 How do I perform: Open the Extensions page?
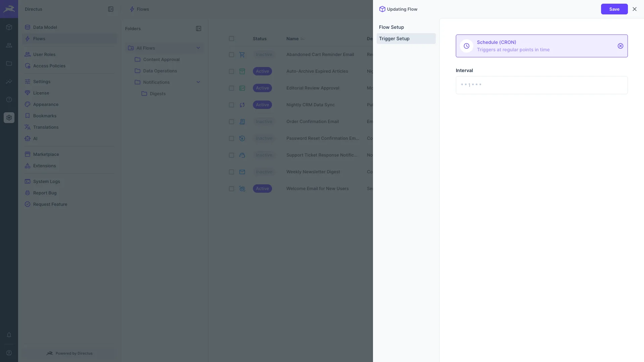(69, 166)
